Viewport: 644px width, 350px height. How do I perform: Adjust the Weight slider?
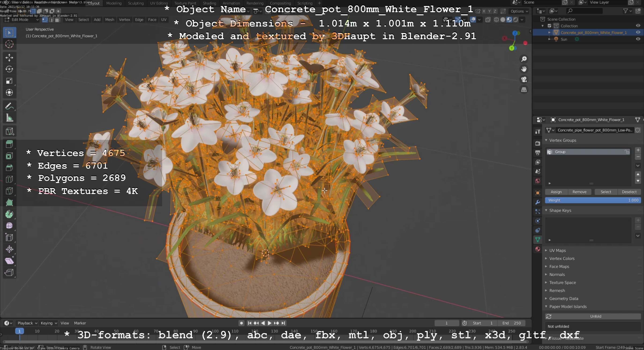click(593, 200)
